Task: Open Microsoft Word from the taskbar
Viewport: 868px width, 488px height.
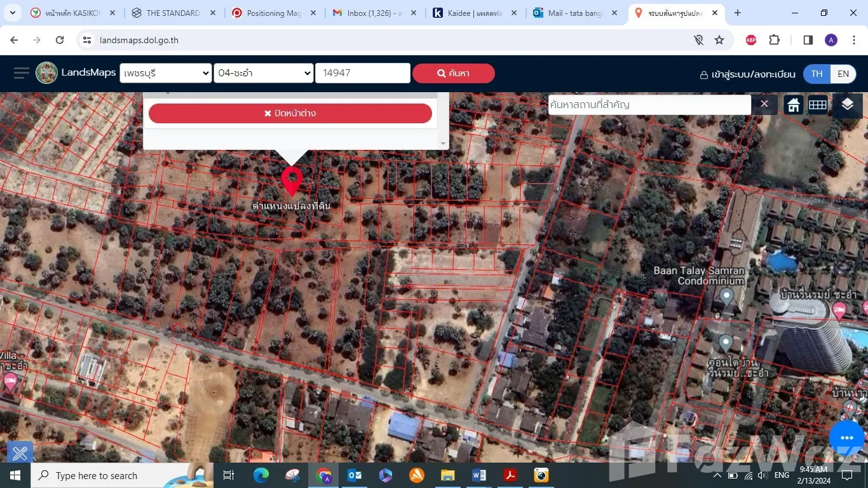Action: coord(479,475)
